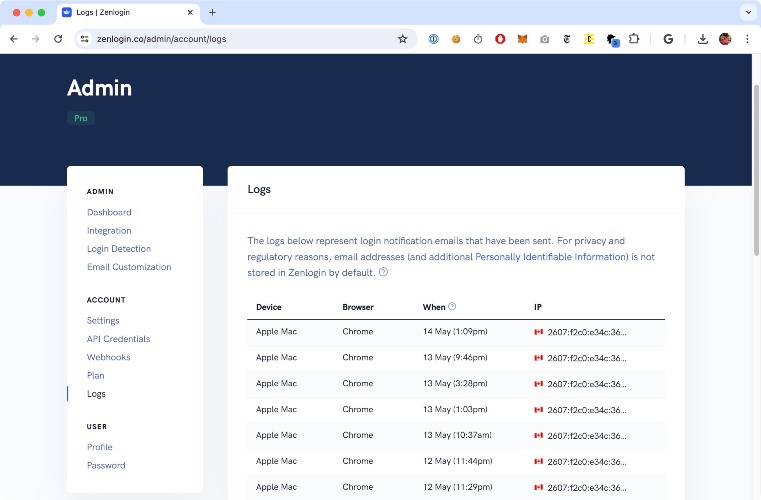
Task: Reload the page with the refresh button
Action: click(58, 39)
